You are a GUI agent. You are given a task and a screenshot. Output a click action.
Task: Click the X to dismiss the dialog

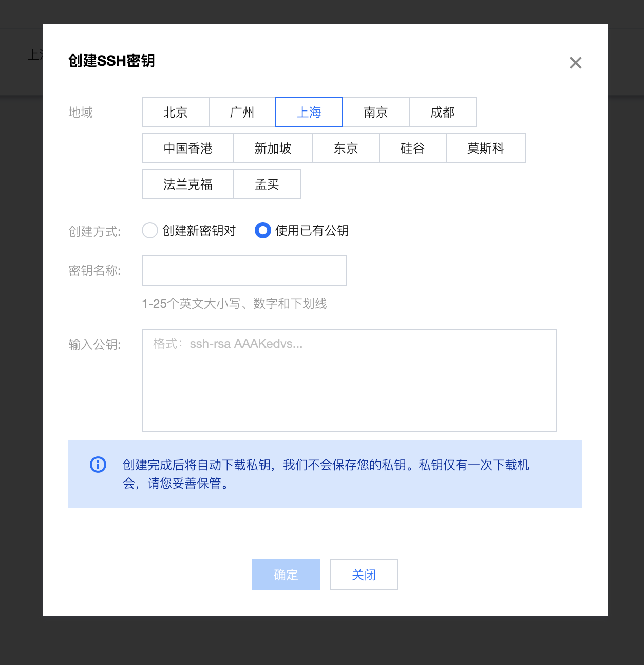pyautogui.click(x=575, y=63)
